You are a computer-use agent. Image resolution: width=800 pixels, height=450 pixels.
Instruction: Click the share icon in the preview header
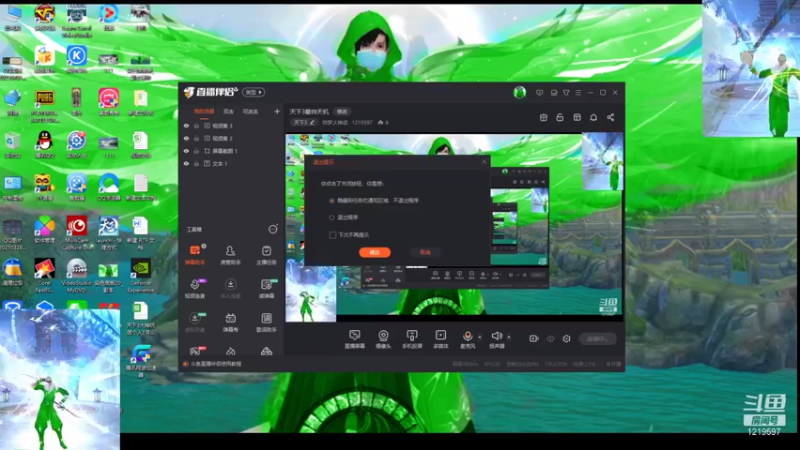pos(610,117)
